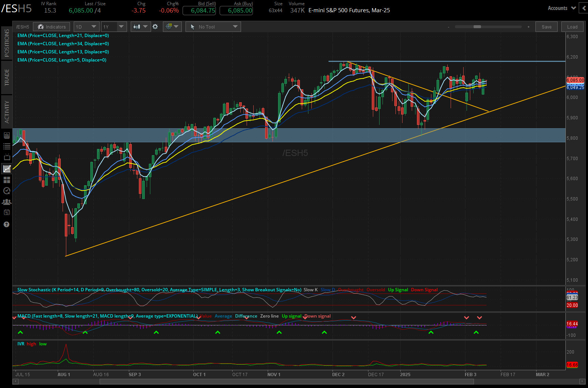This screenshot has width=588, height=388.
Task: Select the active charts grid icon
Action: (x=7, y=169)
